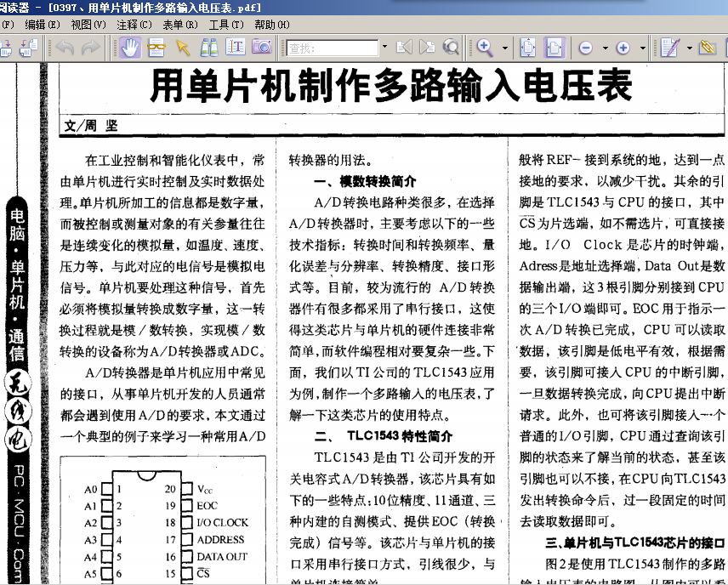This screenshot has height=585, width=728.
Task: Select the camera snapshot tool
Action: (x=262, y=48)
